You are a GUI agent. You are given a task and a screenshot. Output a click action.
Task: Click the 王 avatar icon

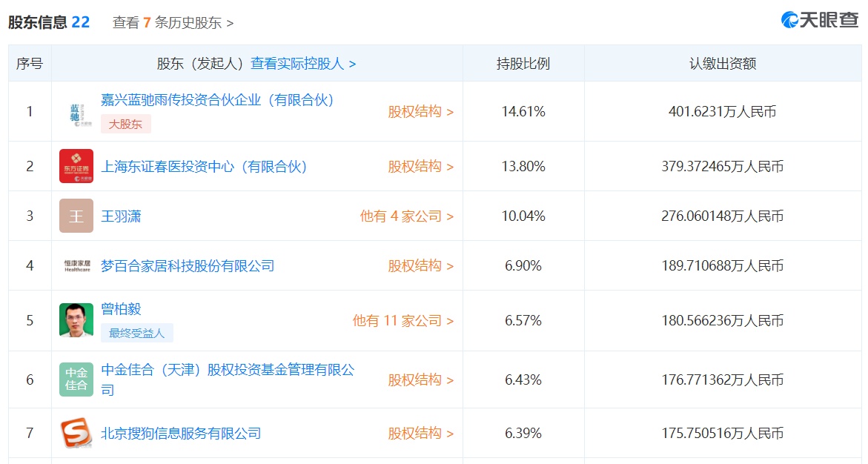[x=76, y=216]
